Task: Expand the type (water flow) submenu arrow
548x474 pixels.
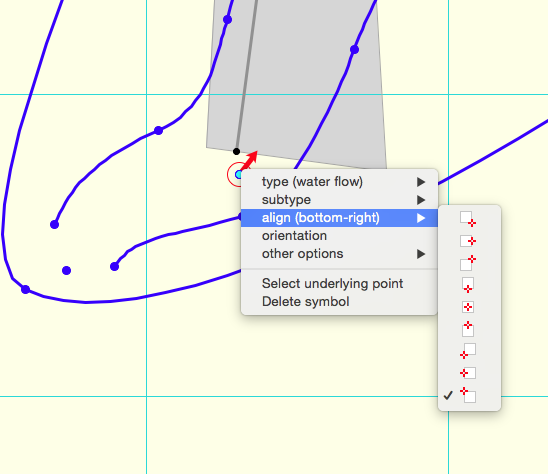Action: tap(421, 182)
